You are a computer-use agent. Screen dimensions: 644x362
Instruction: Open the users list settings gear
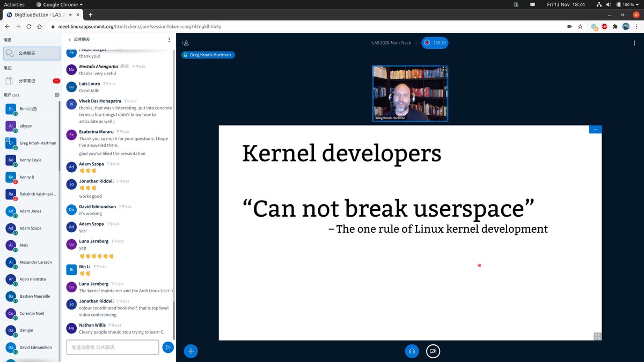pyautogui.click(x=57, y=94)
